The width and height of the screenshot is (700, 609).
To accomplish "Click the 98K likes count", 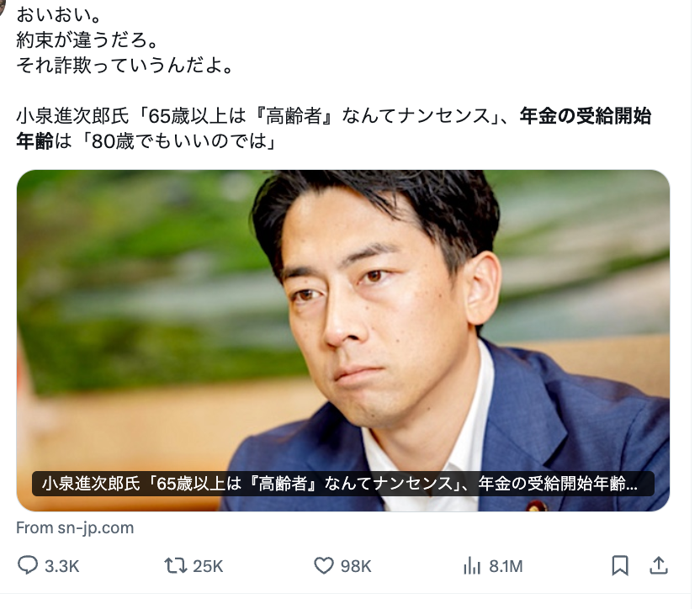I will pos(356,566).
